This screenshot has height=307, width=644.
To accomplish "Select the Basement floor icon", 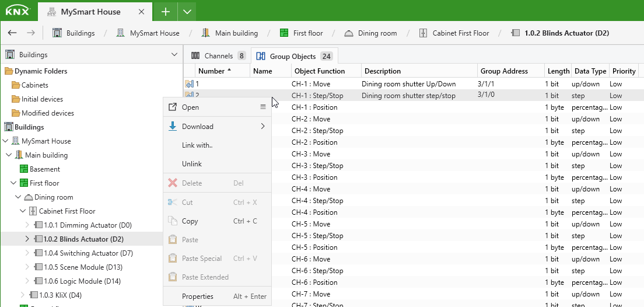I will point(23,169).
